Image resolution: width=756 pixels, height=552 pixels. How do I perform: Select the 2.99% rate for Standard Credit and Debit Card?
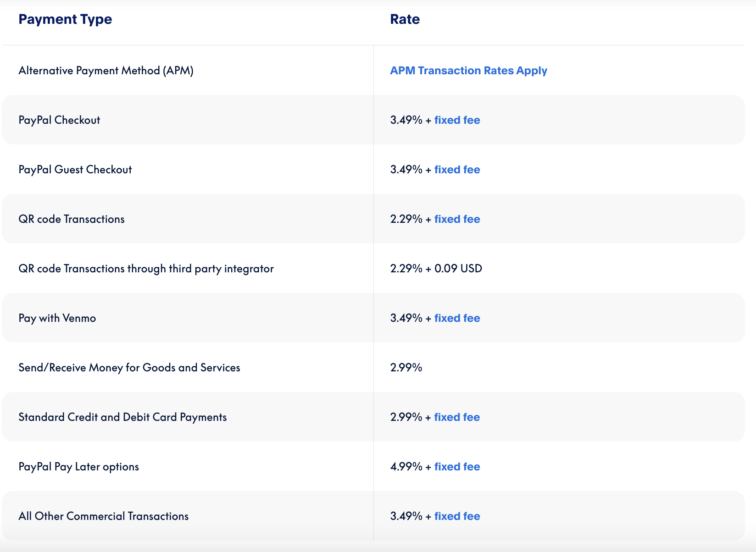coord(406,417)
